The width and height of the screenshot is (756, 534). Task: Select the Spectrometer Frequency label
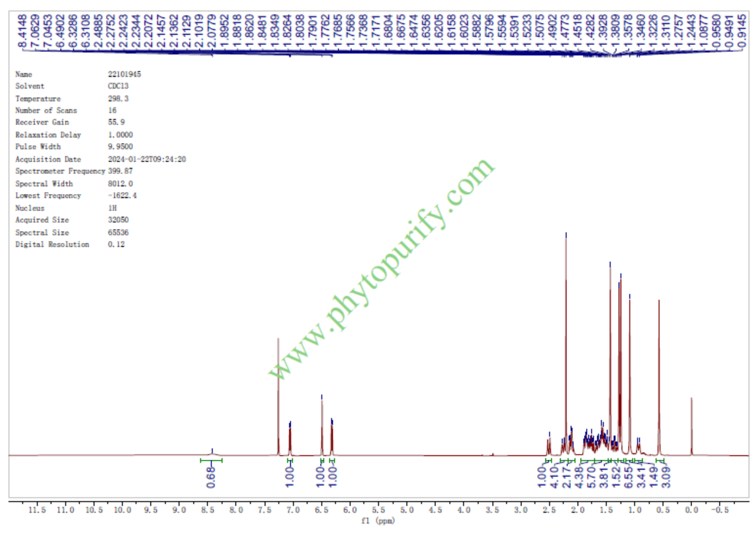59,171
